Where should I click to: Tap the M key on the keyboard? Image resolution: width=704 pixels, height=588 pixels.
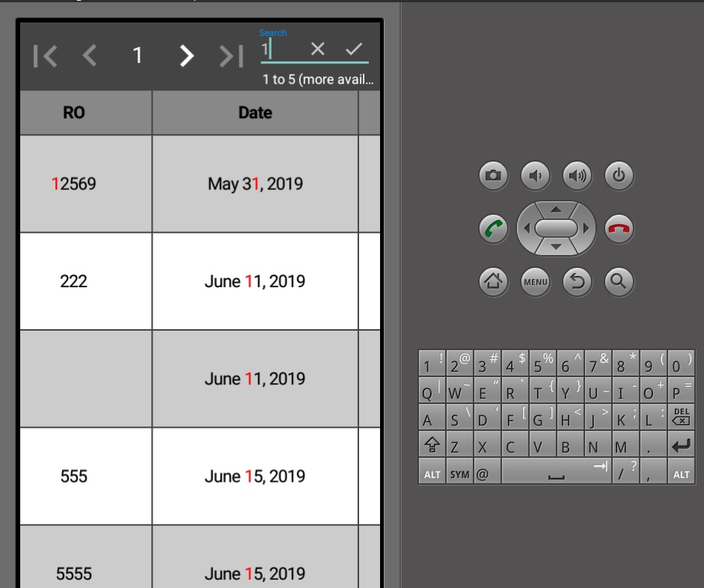[x=625, y=444]
